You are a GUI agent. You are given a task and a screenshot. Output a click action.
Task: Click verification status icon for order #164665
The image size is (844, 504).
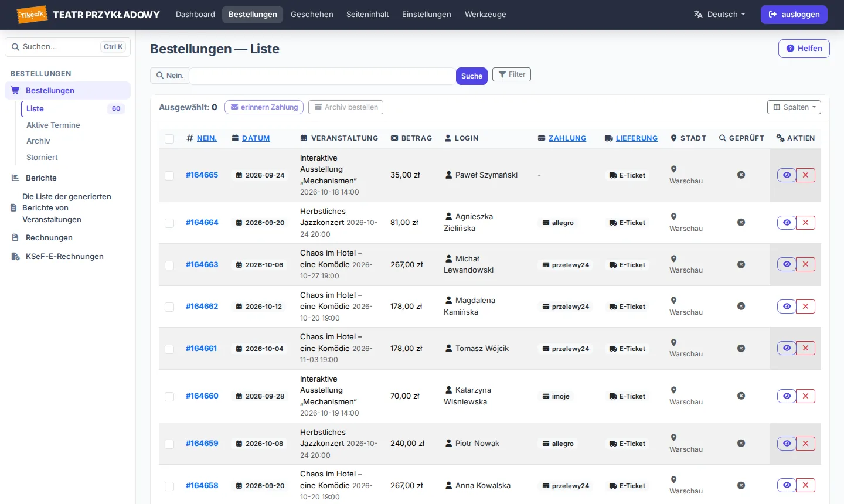741,175
